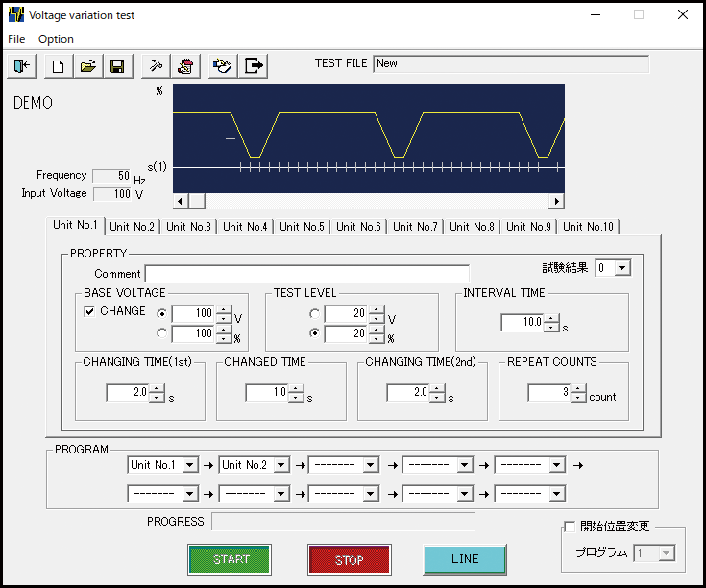The width and height of the screenshot is (706, 588).
Task: Increase repeat counts spinner
Action: click(x=578, y=388)
